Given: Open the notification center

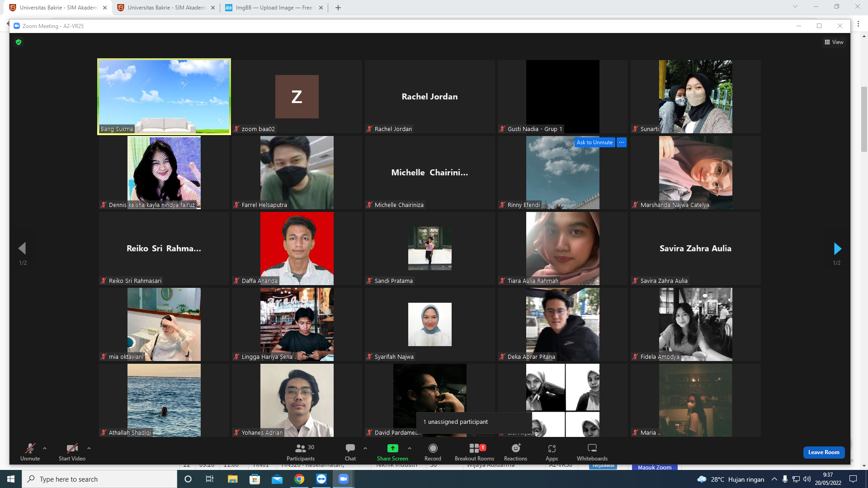Looking at the screenshot, I should pyautogui.click(x=853, y=479).
